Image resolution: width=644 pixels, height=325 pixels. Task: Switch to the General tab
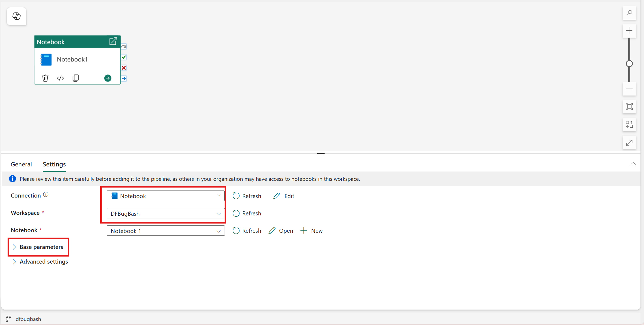tap(21, 164)
